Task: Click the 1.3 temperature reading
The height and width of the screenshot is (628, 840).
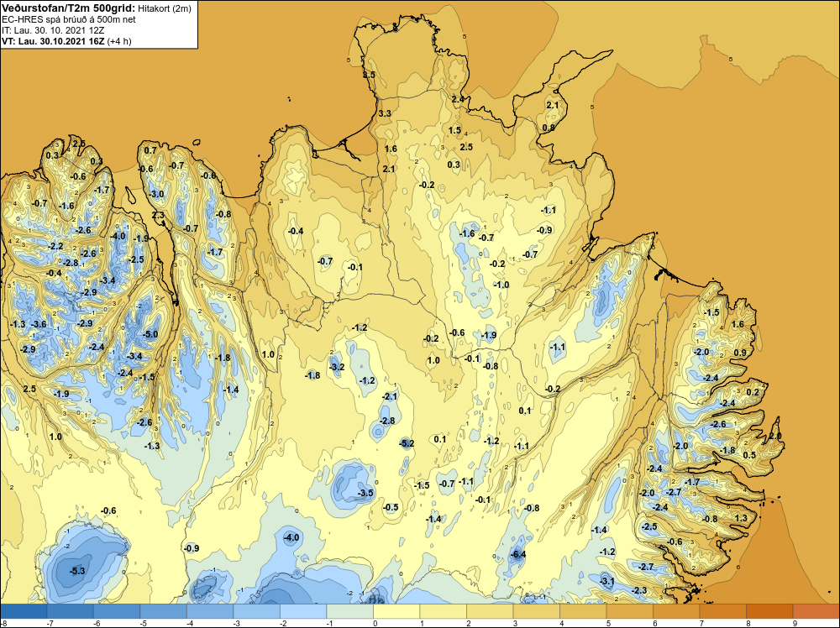Action: pyautogui.click(x=741, y=518)
